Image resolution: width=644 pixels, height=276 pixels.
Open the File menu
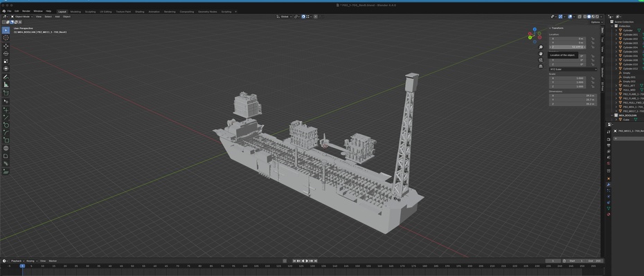[9, 11]
